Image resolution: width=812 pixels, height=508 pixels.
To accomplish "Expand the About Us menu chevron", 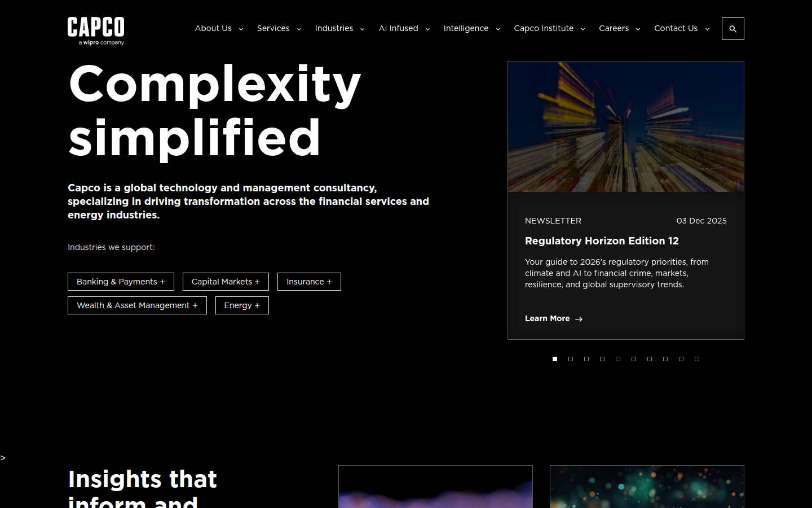I will pyautogui.click(x=241, y=29).
